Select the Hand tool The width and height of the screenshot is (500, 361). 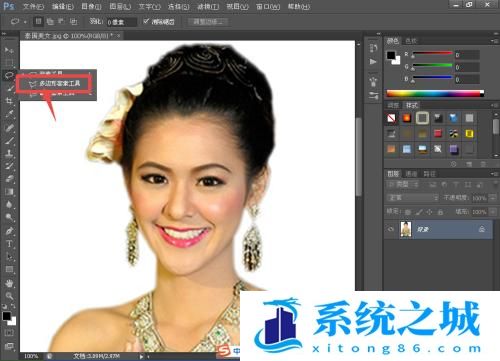(x=9, y=283)
